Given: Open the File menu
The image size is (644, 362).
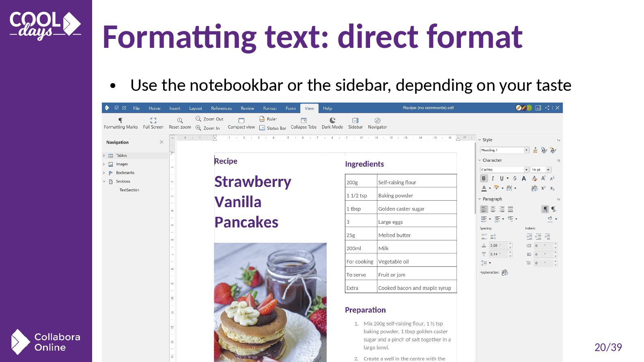Looking at the screenshot, I should [136, 108].
